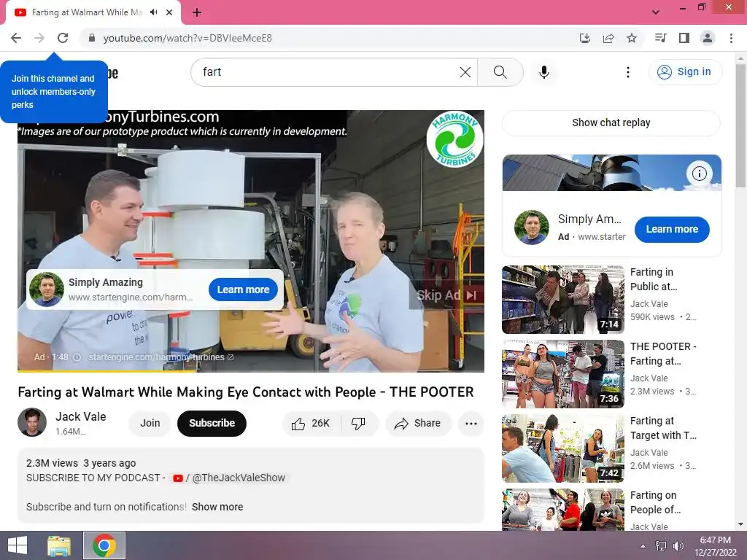Click Harmony Turbines logo on video

(454, 140)
